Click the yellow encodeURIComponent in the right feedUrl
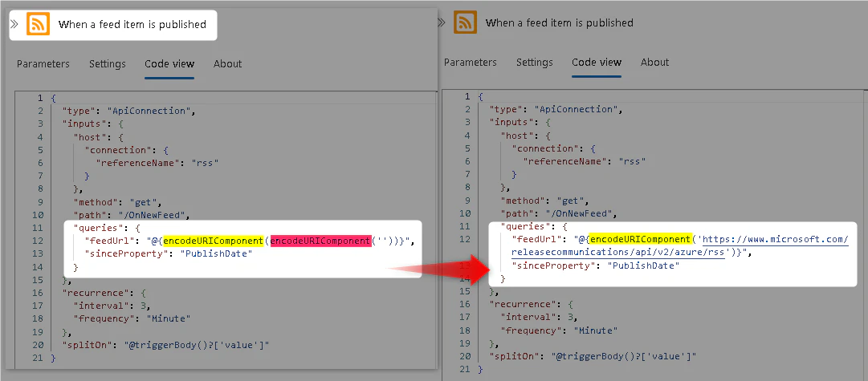Viewport: 868px width, 381px height. [640, 240]
